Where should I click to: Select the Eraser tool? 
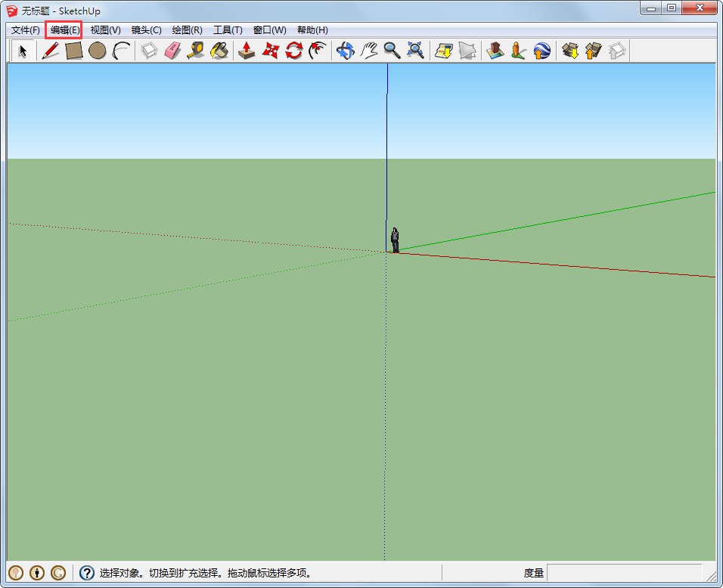click(172, 51)
